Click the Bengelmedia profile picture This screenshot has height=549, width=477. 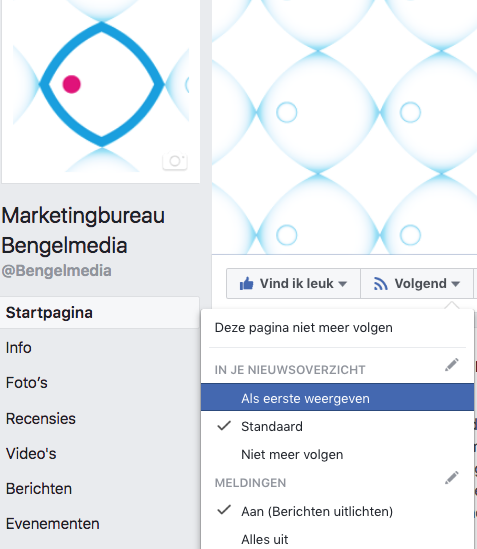tap(101, 91)
